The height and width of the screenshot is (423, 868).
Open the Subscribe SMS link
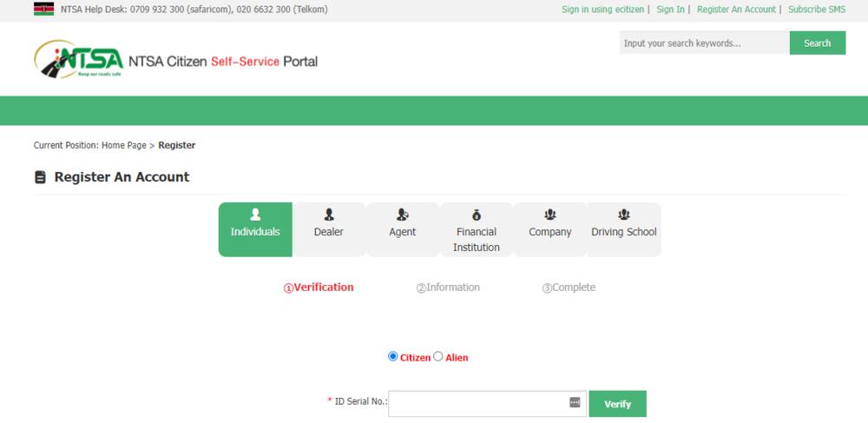[x=817, y=10]
